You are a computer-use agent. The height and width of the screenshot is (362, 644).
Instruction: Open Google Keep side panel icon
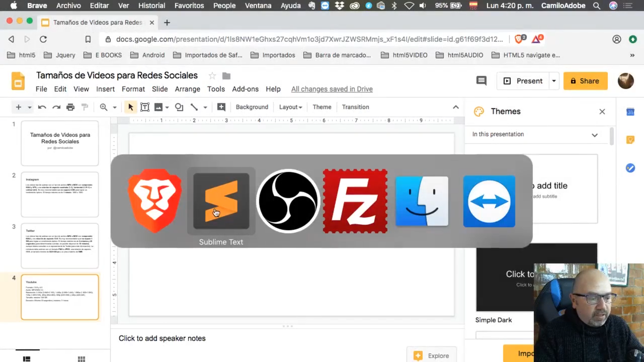coord(630,140)
